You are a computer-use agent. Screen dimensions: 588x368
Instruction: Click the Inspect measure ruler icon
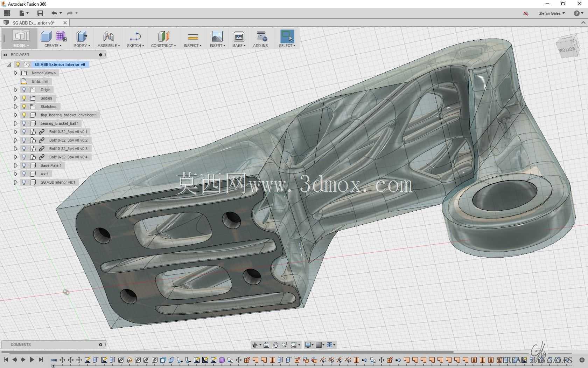tap(192, 36)
